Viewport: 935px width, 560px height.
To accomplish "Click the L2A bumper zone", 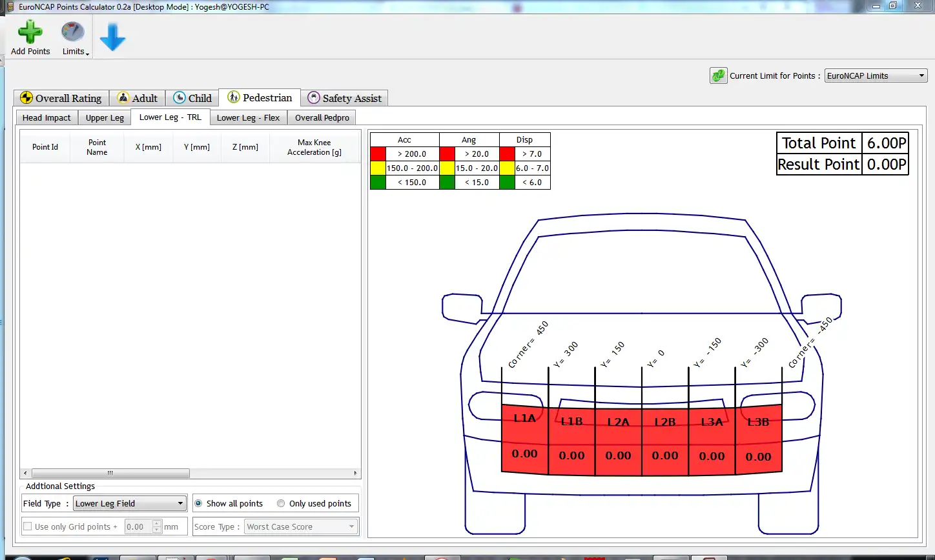I will click(618, 442).
